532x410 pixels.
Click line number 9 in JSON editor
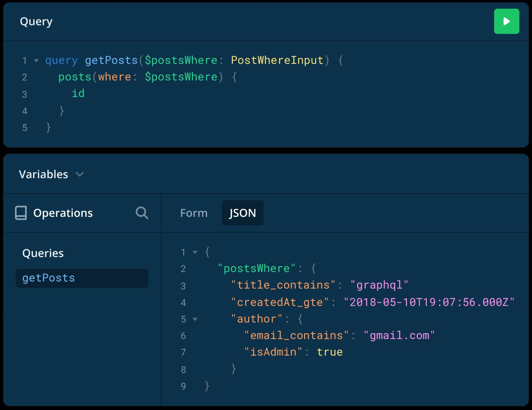[183, 386]
